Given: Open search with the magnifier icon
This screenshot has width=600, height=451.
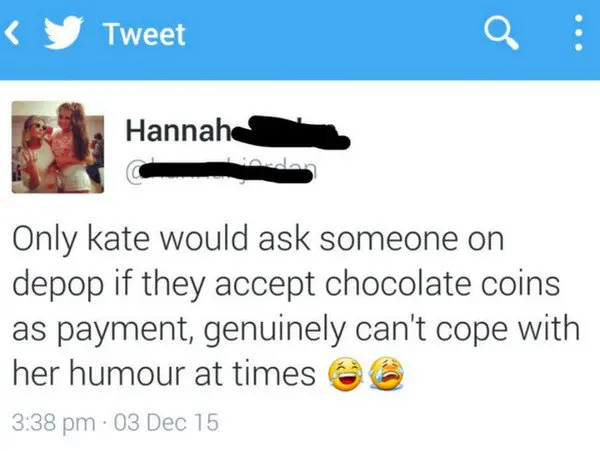Looking at the screenshot, I should [501, 34].
